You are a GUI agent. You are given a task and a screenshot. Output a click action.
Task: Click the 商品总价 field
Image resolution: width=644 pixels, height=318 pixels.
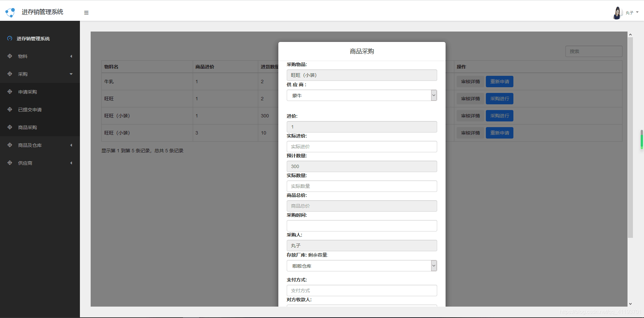click(x=362, y=206)
